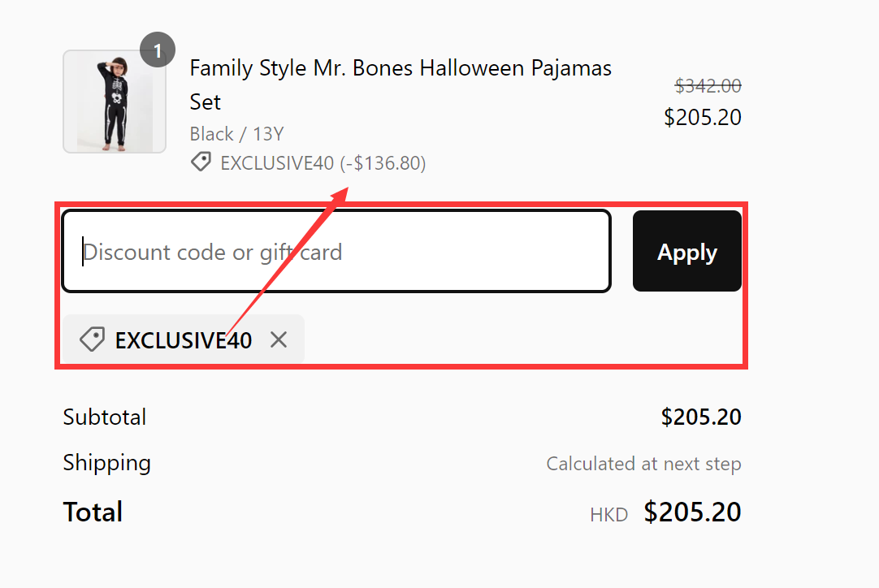
Task: Click the EXCLUSIVE40 applied discount chip
Action: point(183,339)
